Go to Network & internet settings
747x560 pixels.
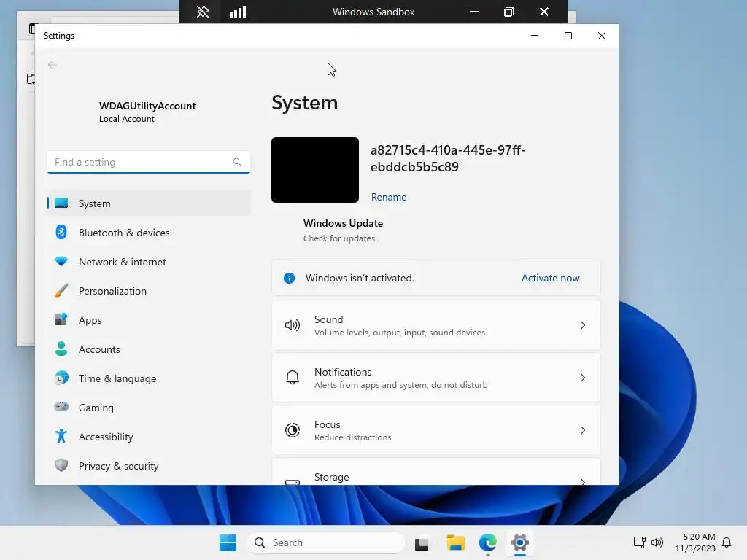click(x=148, y=262)
